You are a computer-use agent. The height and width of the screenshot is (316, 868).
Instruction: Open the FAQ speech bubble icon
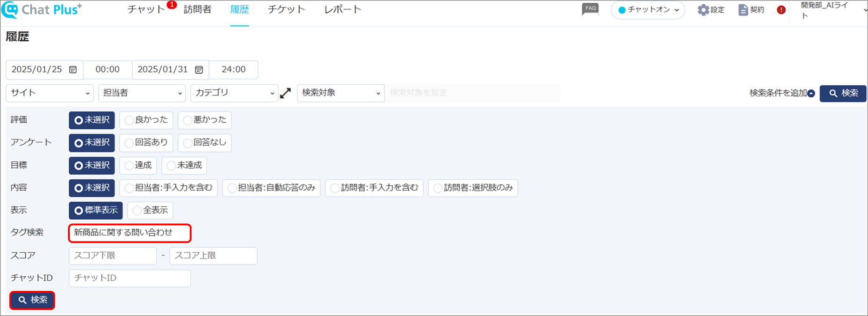point(590,9)
